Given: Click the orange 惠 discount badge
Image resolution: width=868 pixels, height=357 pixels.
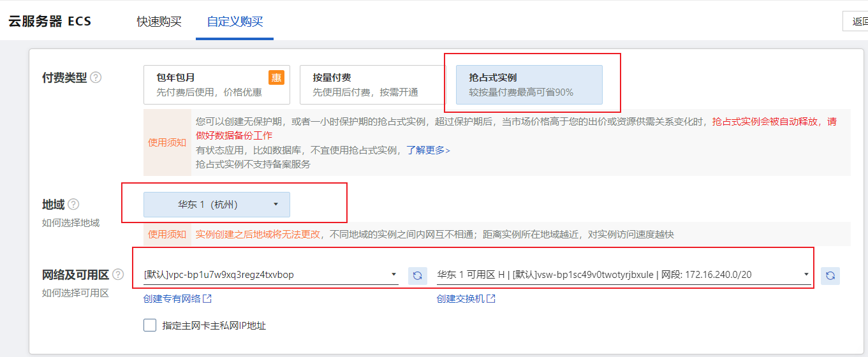Looking at the screenshot, I should [276, 77].
